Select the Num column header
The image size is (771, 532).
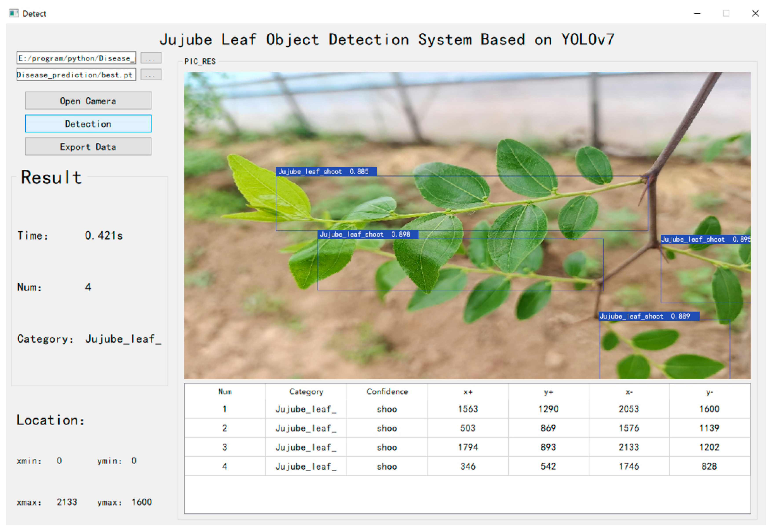(225, 392)
